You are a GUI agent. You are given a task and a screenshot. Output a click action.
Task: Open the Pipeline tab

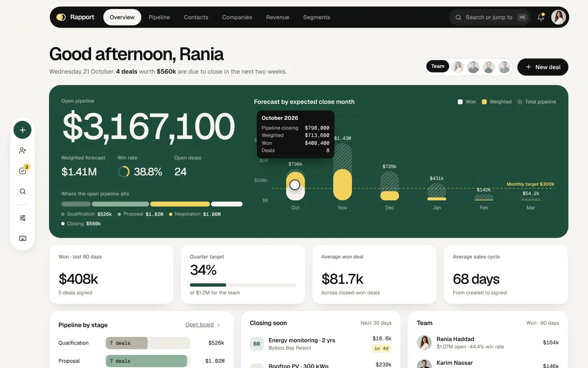(x=159, y=17)
